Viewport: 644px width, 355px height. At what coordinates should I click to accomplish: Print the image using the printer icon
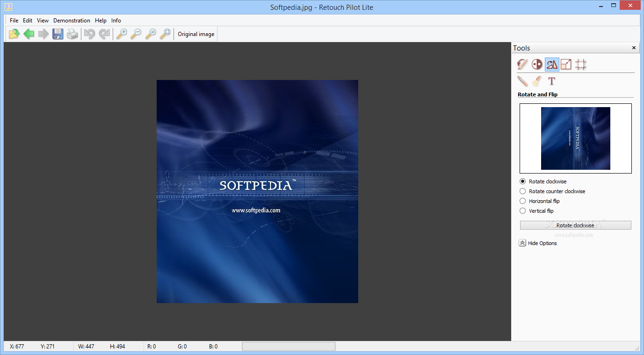(x=72, y=34)
